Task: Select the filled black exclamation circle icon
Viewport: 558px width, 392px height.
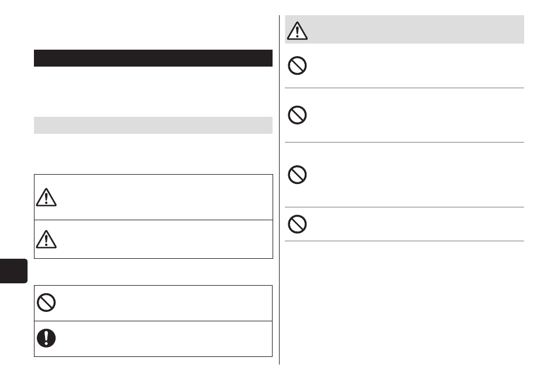Action: pos(46,338)
